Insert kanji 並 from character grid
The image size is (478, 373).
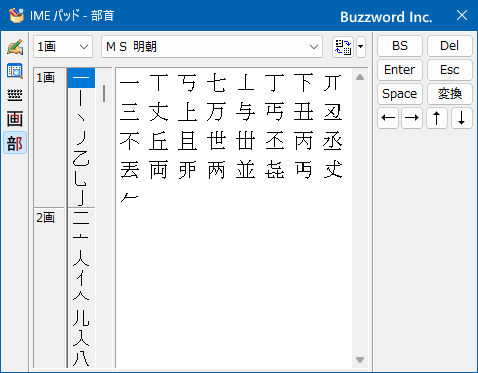pos(245,170)
